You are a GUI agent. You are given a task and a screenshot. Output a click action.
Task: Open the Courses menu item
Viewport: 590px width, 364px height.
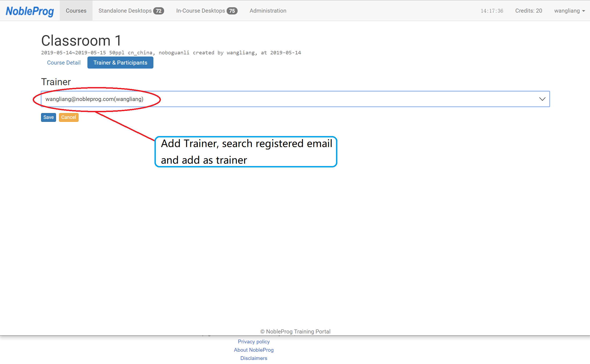76,11
